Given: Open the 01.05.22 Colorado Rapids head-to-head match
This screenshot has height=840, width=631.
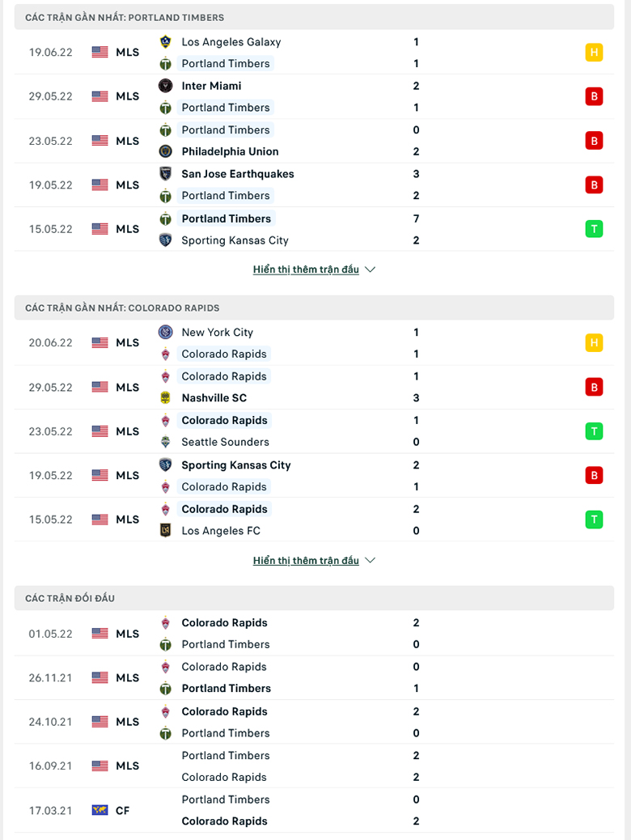Looking at the screenshot, I should pos(314,634).
